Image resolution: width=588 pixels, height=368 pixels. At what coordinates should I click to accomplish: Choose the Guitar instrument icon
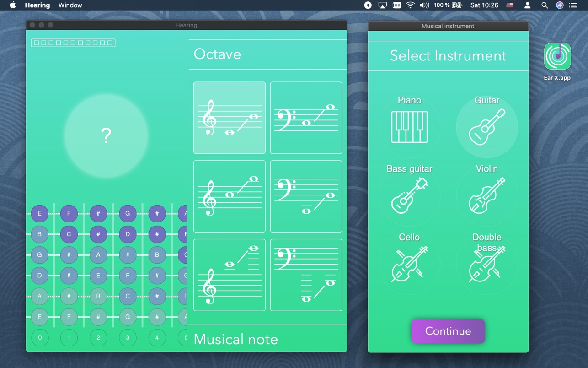click(x=487, y=127)
